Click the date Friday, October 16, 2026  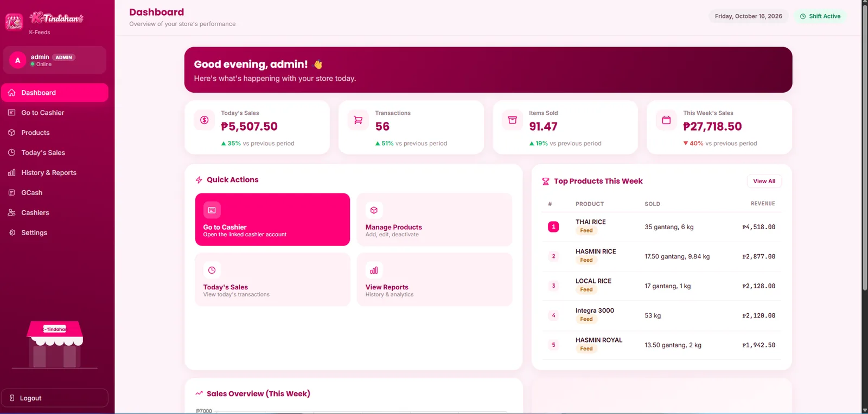[x=749, y=16]
